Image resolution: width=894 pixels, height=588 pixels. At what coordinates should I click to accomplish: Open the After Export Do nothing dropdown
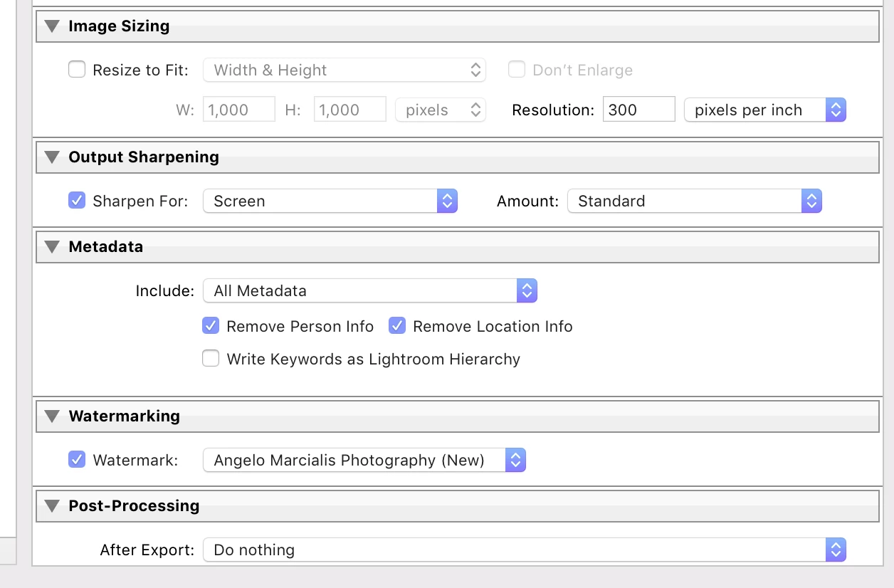[x=524, y=550]
